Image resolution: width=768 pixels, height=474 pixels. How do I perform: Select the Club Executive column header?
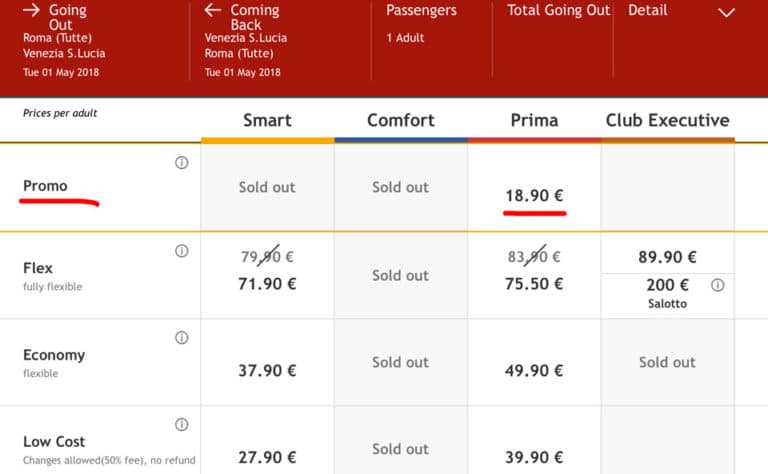tap(667, 121)
